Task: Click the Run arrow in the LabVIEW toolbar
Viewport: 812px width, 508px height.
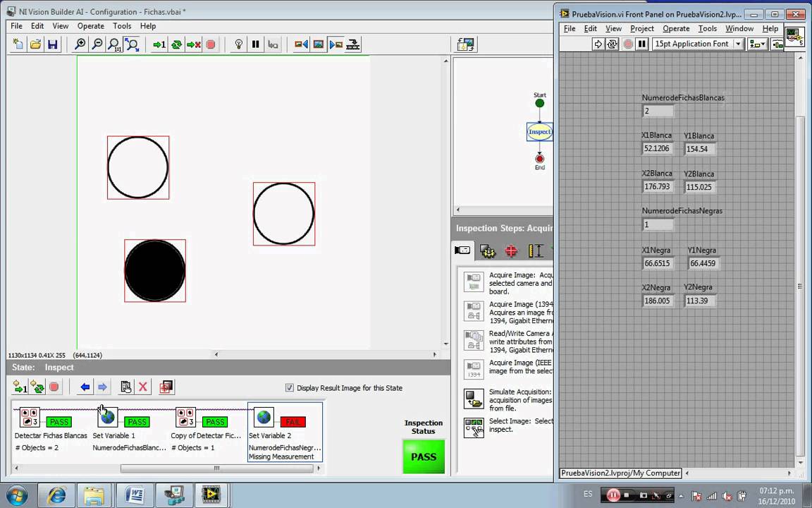Action: pyautogui.click(x=598, y=44)
